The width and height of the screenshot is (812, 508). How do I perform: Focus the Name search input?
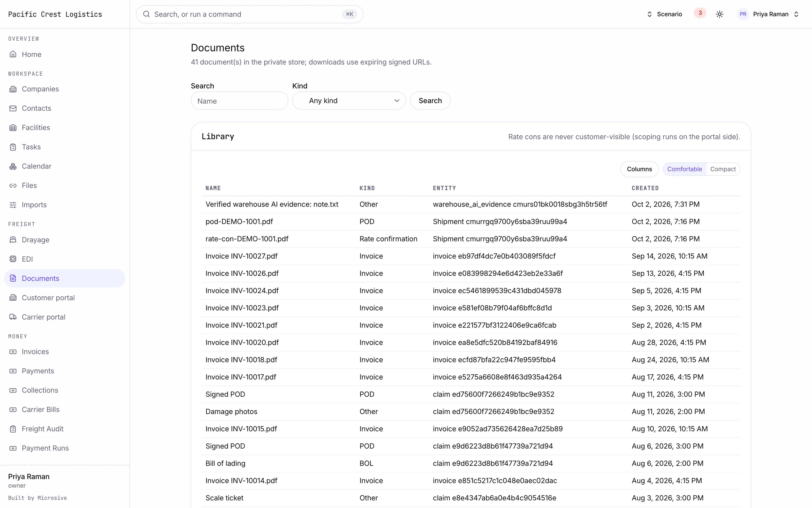point(240,101)
